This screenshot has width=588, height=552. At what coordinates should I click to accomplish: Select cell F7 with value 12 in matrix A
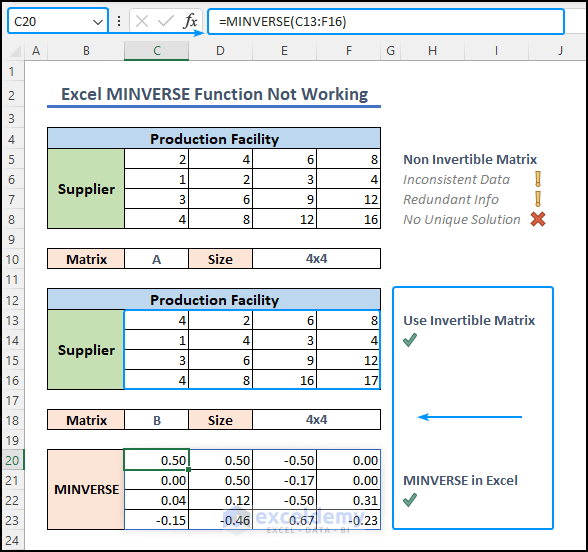coord(349,199)
